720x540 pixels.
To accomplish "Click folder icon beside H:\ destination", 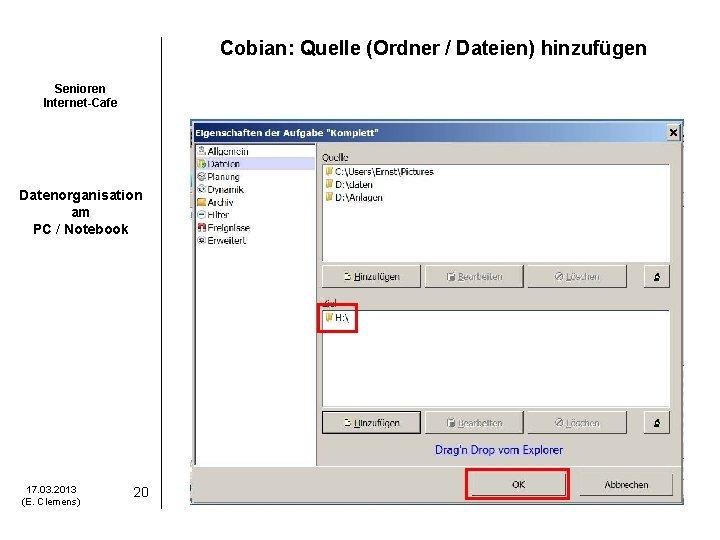I will (329, 317).
